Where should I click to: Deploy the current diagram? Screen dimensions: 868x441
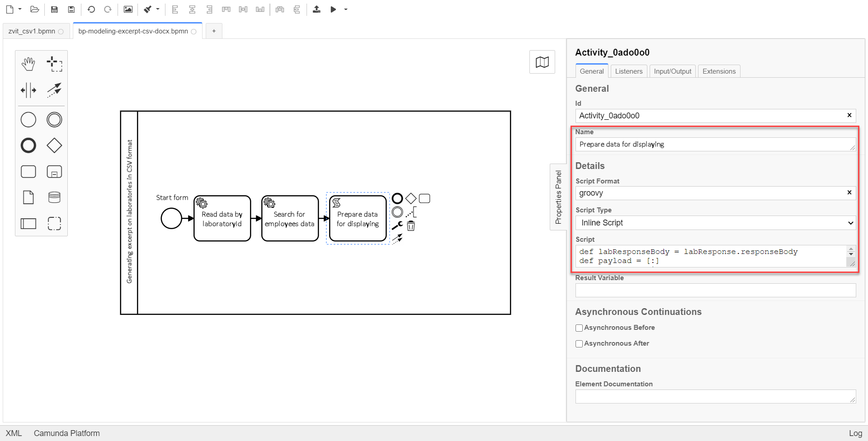pyautogui.click(x=316, y=9)
